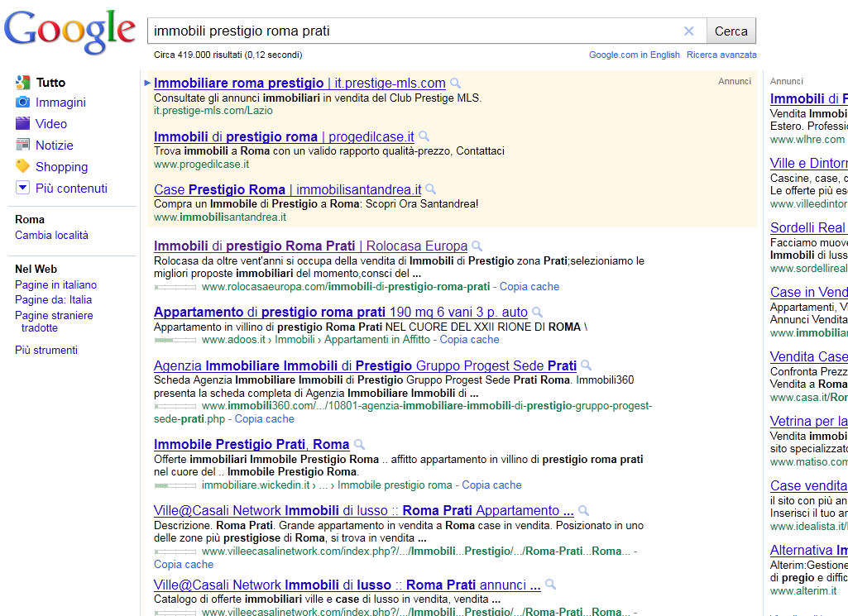Click magnifier beside Roma Prati Appartamento result
The width and height of the screenshot is (848, 616).
click(x=583, y=511)
